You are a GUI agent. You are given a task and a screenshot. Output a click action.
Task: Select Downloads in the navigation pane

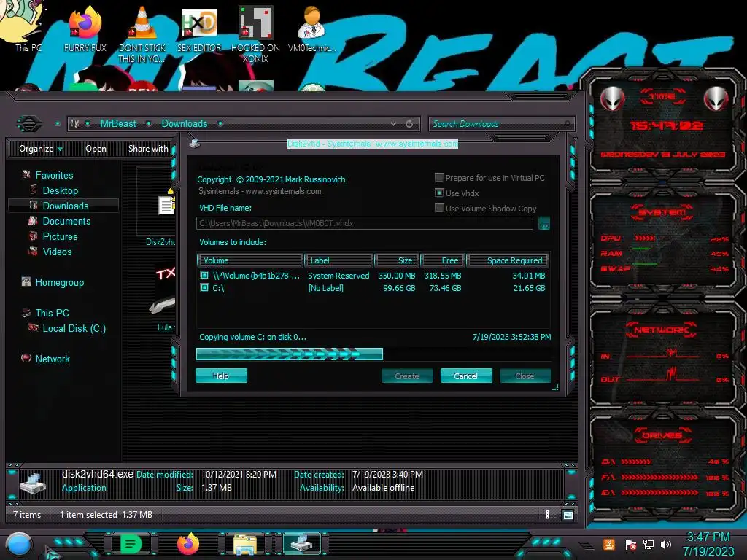(x=65, y=206)
